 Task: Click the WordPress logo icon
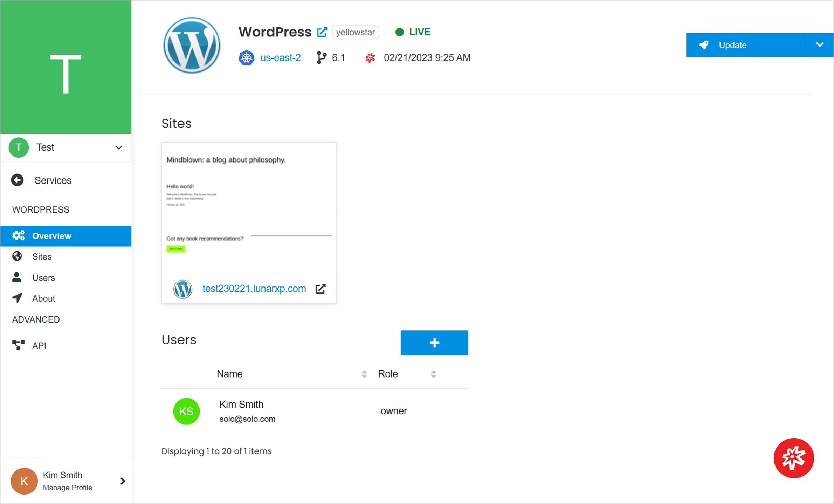click(x=192, y=46)
